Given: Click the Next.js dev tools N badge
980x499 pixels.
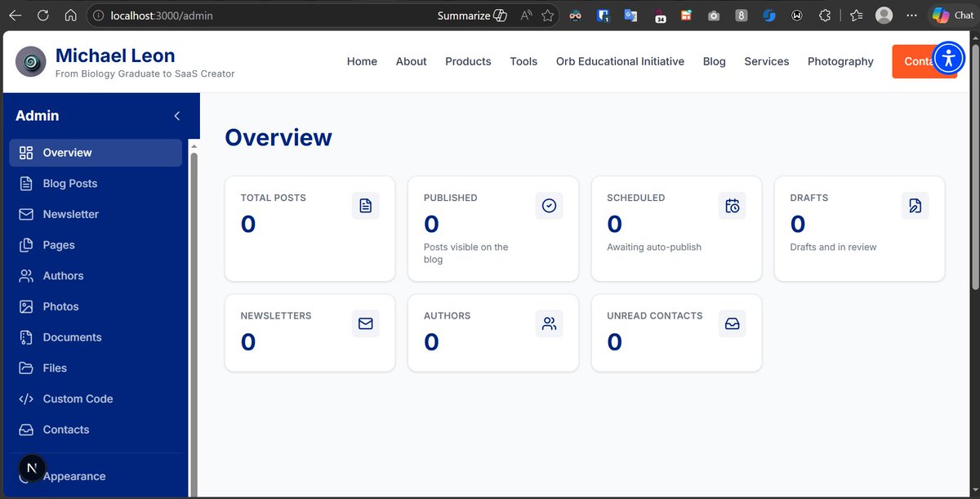Looking at the screenshot, I should coord(32,468).
